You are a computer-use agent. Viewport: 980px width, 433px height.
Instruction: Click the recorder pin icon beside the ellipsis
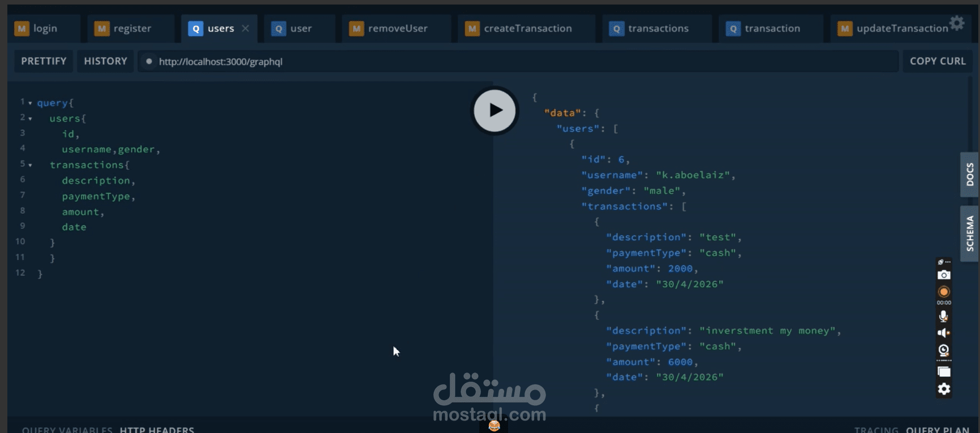(x=940, y=262)
